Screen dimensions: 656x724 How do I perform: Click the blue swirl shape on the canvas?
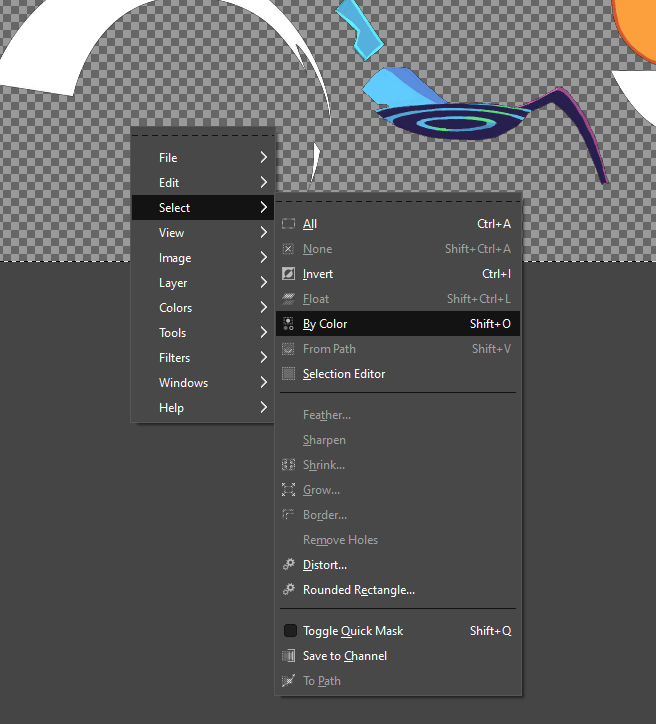click(x=460, y=123)
